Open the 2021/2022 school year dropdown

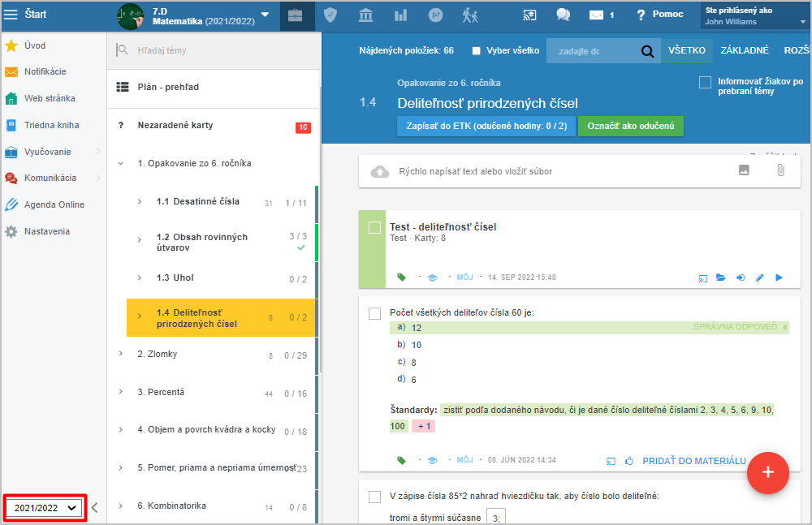click(45, 508)
